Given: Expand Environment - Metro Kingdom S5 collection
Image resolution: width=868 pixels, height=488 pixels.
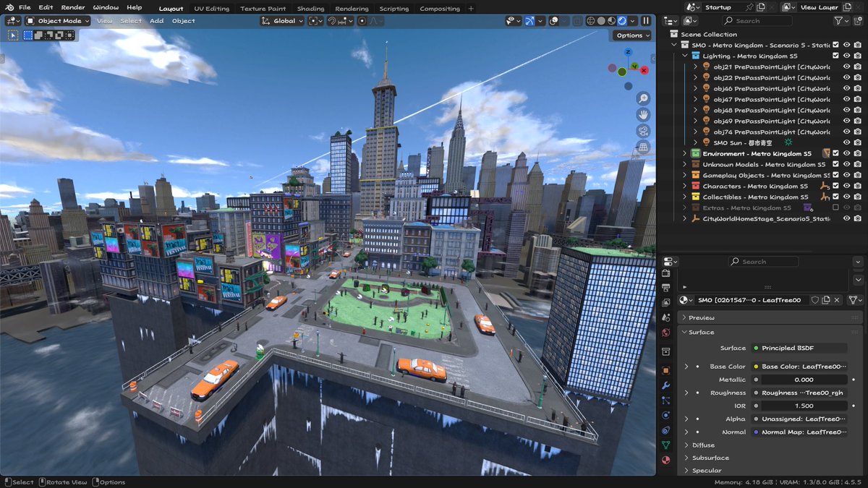Looking at the screenshot, I should 685,153.
